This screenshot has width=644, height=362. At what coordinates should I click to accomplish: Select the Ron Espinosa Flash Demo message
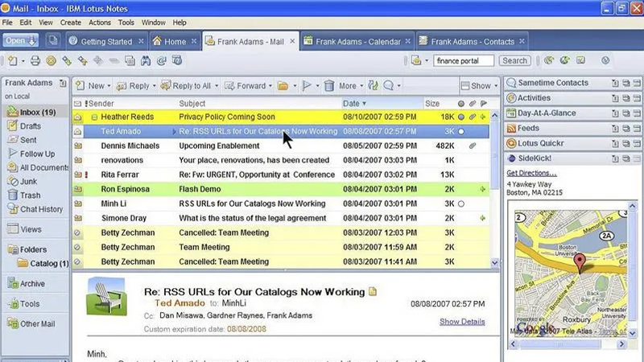click(281, 189)
